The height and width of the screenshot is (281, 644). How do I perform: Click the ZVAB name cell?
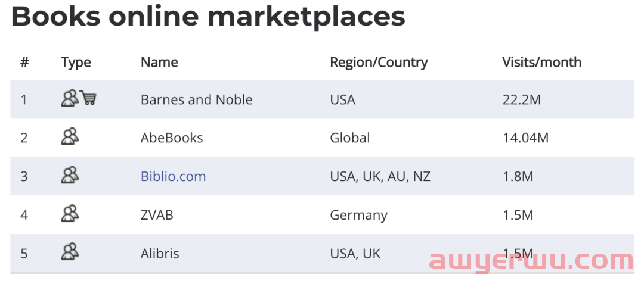157,215
